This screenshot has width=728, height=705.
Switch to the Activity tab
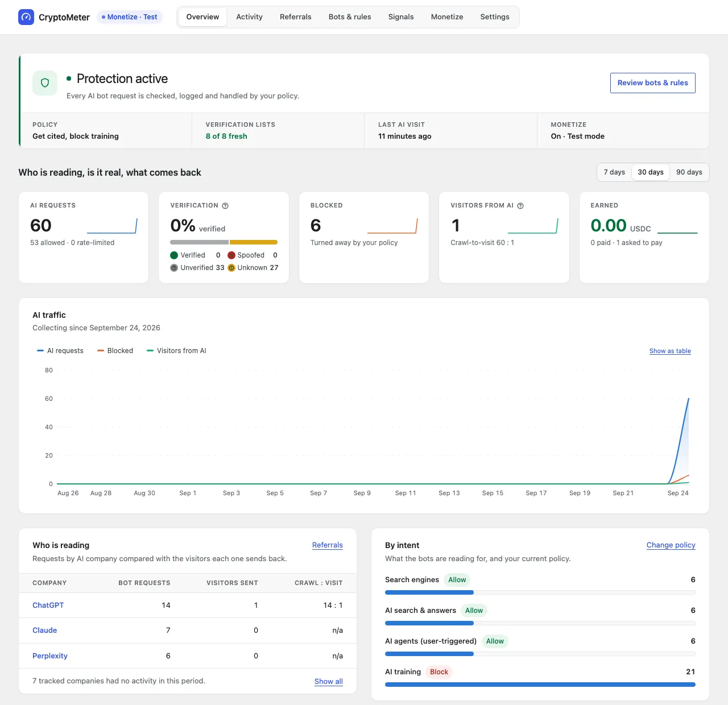click(250, 17)
